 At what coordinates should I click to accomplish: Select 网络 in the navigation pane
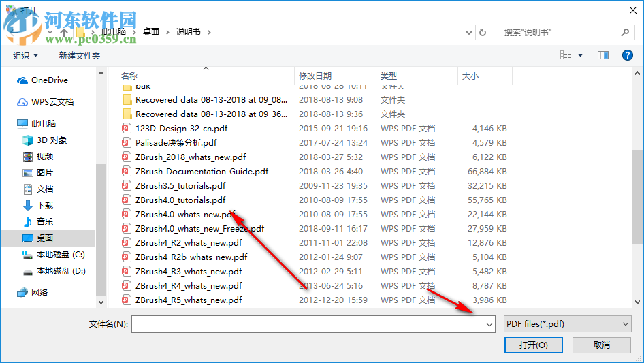(39, 292)
